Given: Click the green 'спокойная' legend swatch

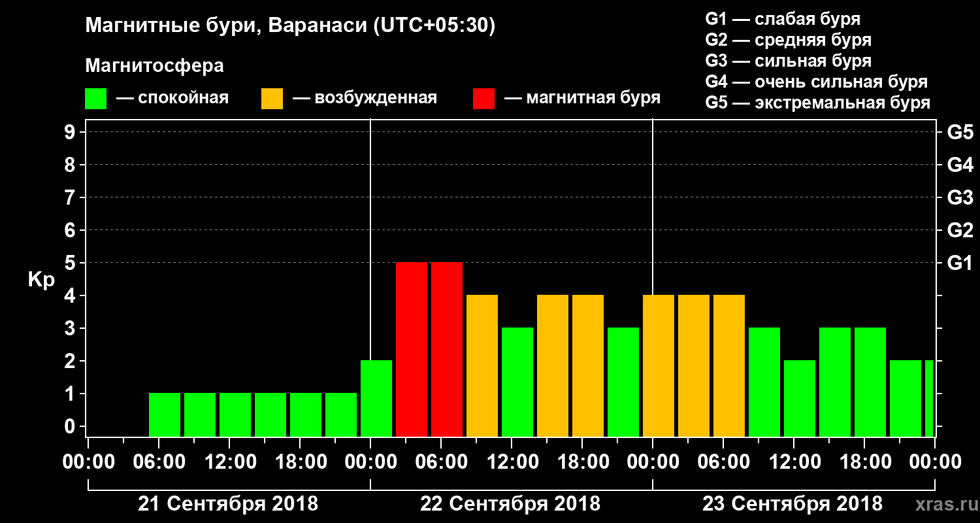Looking at the screenshot, I should tap(95, 99).
